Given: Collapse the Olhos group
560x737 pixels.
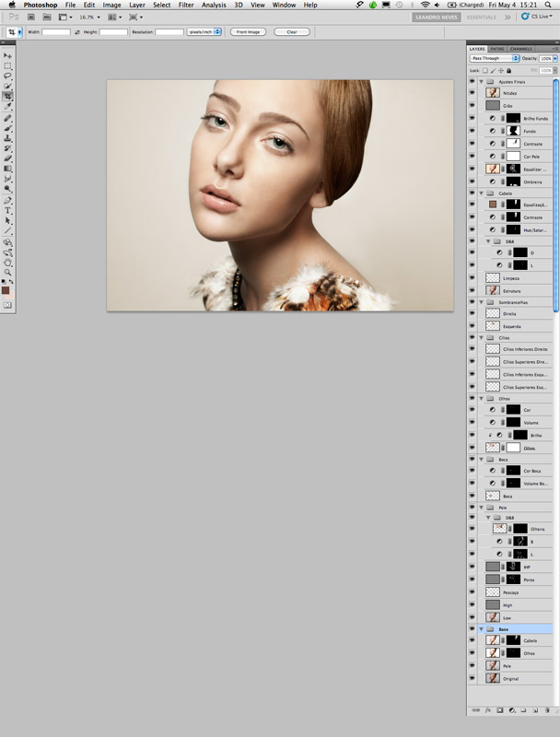Looking at the screenshot, I should coord(482,399).
